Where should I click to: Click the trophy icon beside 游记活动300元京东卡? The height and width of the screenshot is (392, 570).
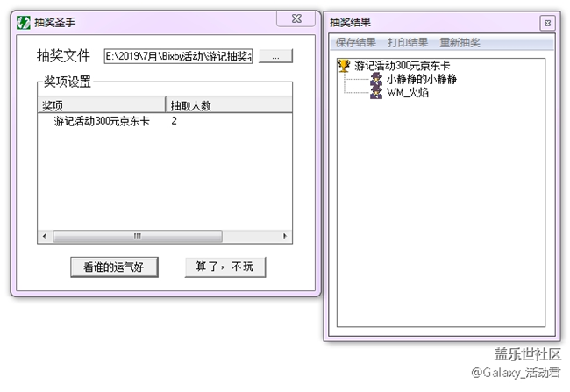pos(344,65)
